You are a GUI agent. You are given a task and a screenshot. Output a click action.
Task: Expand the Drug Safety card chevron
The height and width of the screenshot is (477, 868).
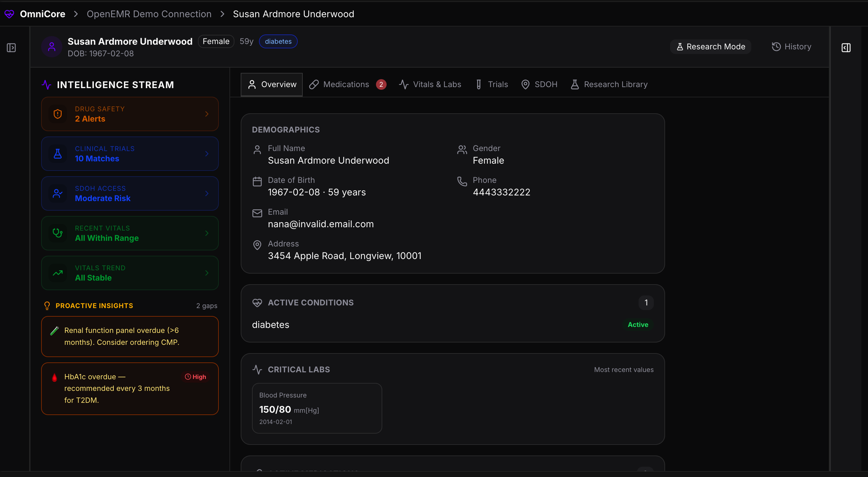point(207,114)
